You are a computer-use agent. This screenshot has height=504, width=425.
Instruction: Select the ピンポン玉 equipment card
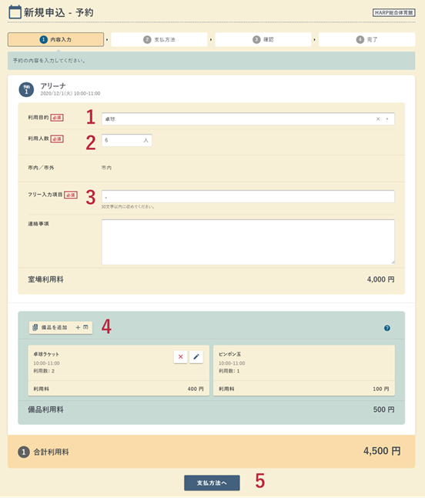coord(304,371)
